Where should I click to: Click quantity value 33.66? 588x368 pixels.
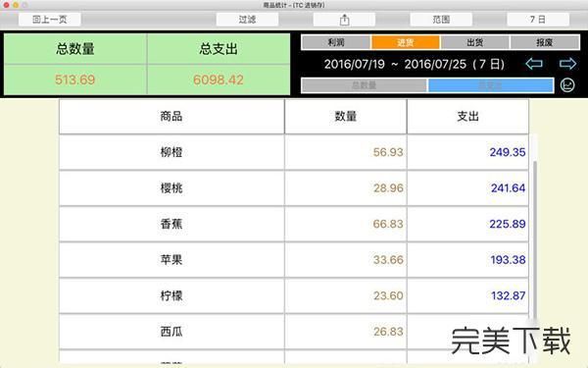[388, 259]
